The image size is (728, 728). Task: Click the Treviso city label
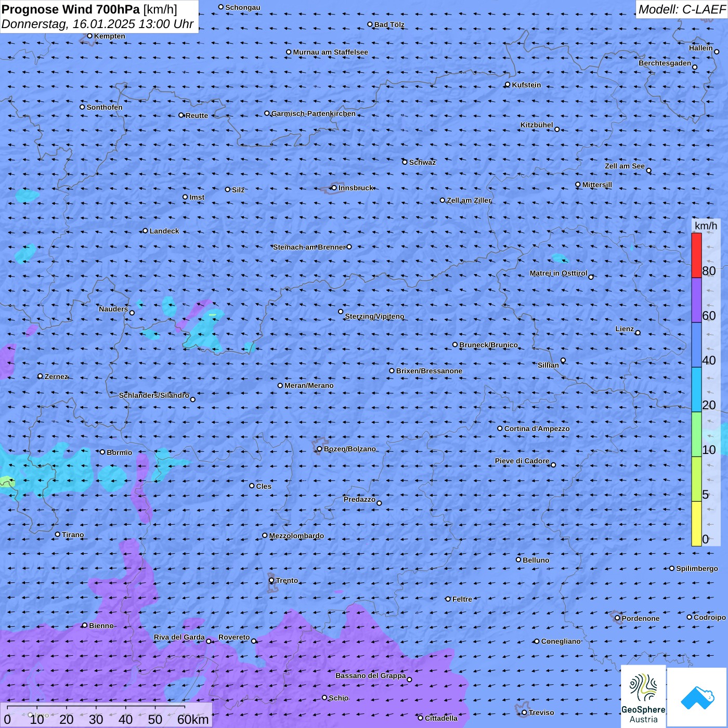(541, 712)
